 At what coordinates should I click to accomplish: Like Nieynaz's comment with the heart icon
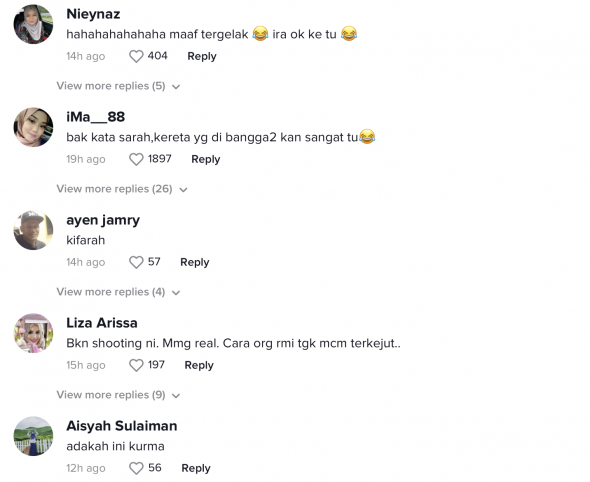coord(136,56)
